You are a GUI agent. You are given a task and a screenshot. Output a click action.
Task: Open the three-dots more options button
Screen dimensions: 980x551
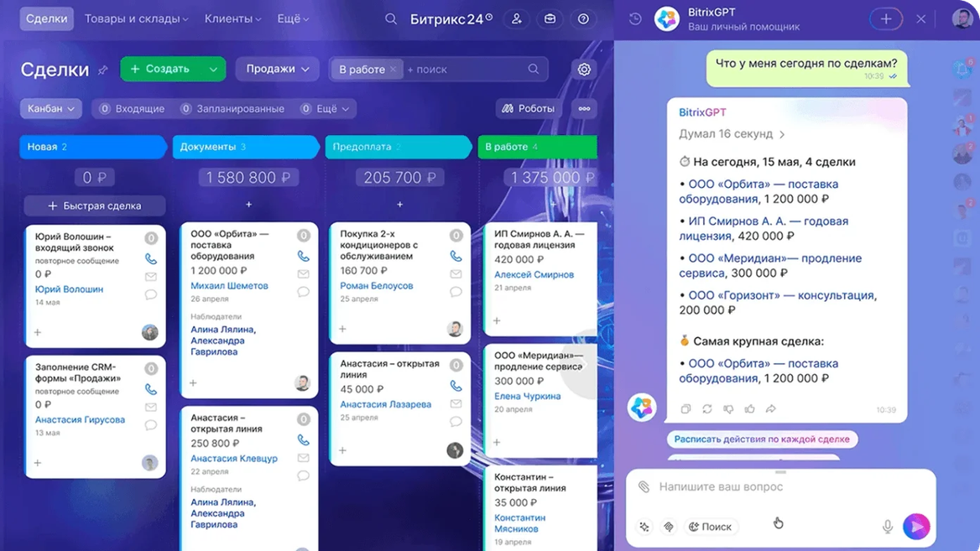click(584, 109)
